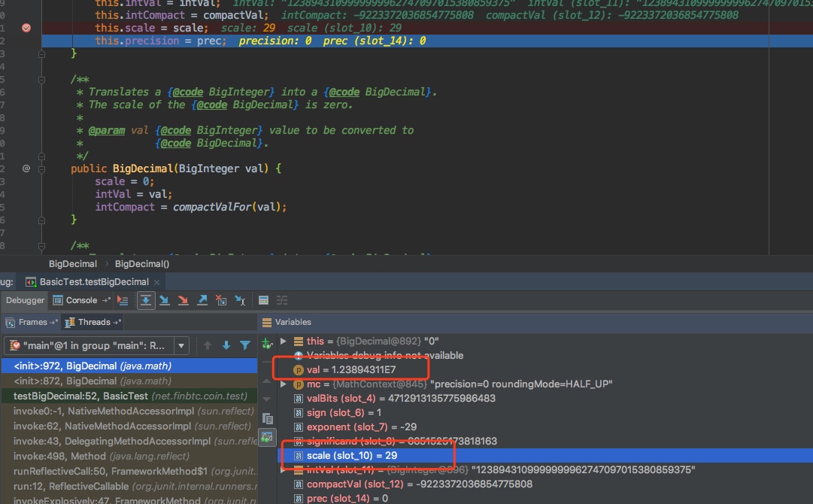Toggle the Show watches in variables icon
This screenshot has width=813, height=504.
tap(267, 438)
